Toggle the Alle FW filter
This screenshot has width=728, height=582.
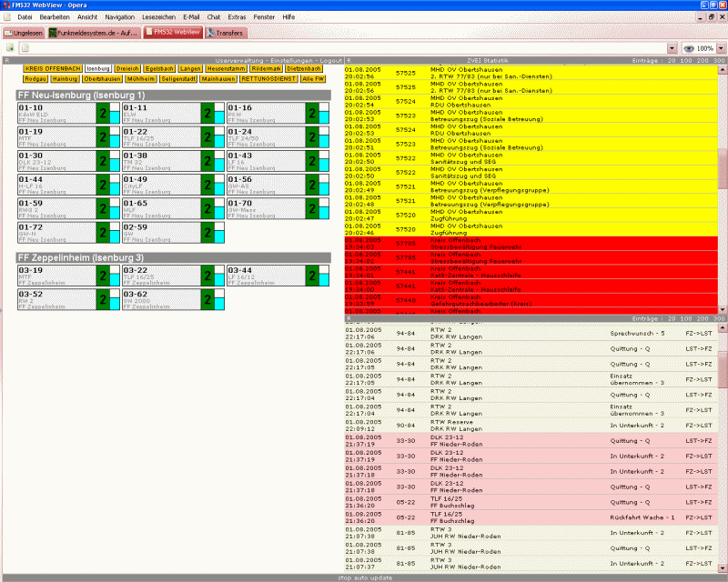(314, 79)
